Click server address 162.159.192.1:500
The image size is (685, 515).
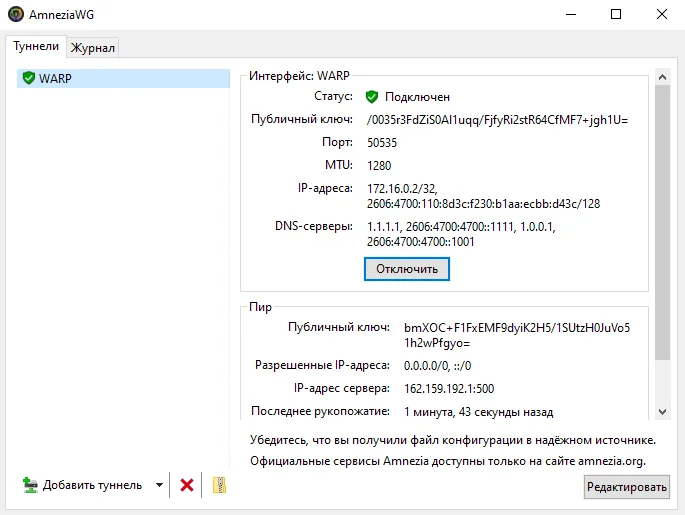[449, 388]
